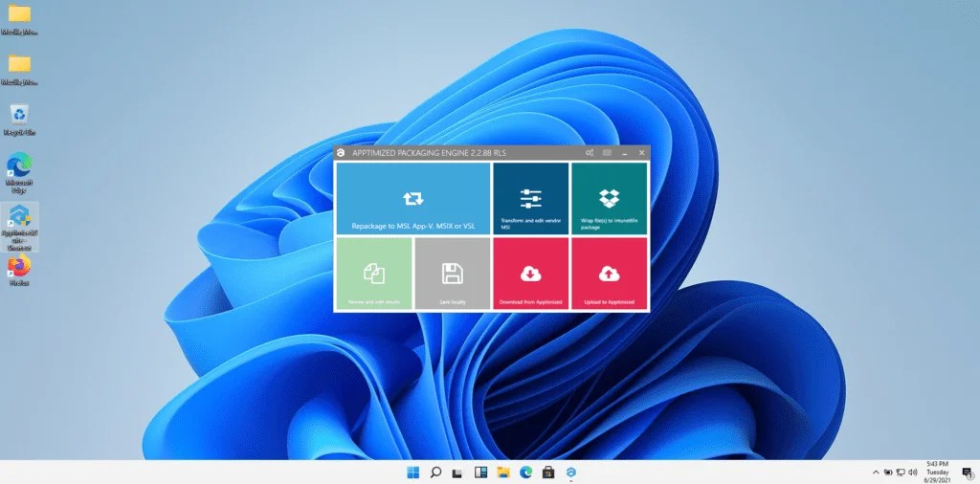980x484 pixels.
Task: Open the notification center icon
Action: 968,473
